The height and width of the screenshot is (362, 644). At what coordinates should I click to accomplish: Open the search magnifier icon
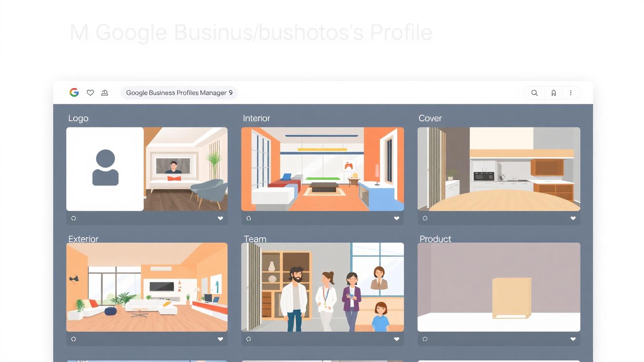(x=535, y=93)
